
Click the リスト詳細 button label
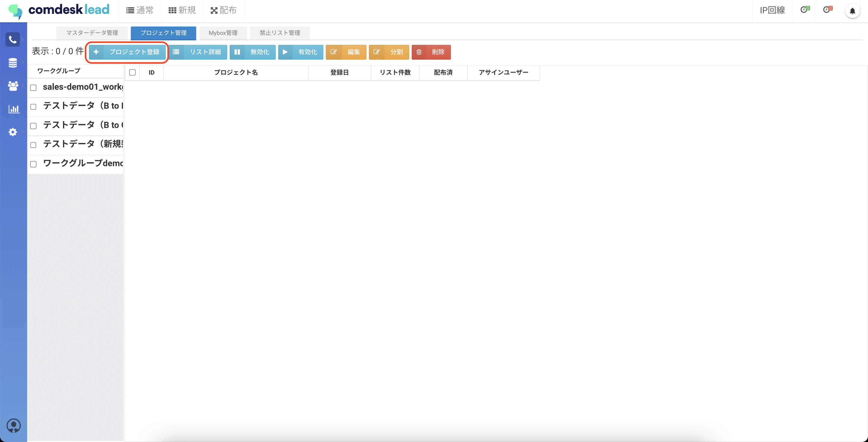(x=206, y=52)
